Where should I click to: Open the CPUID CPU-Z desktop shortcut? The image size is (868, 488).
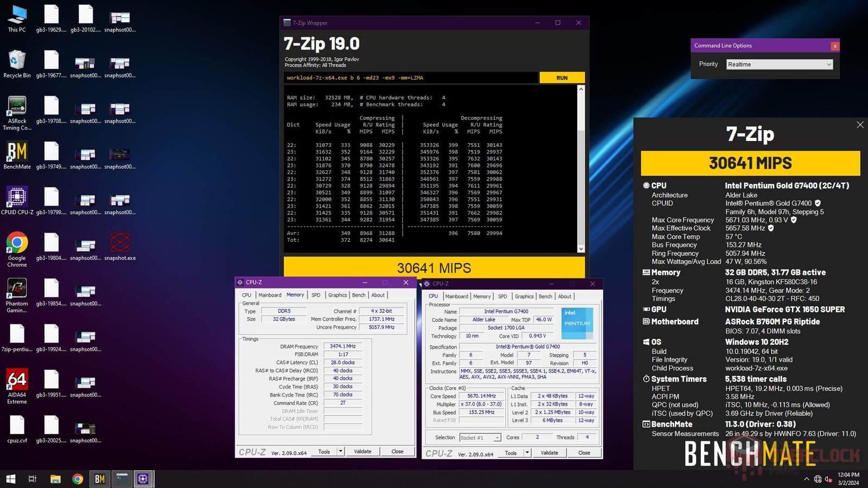pos(17,198)
